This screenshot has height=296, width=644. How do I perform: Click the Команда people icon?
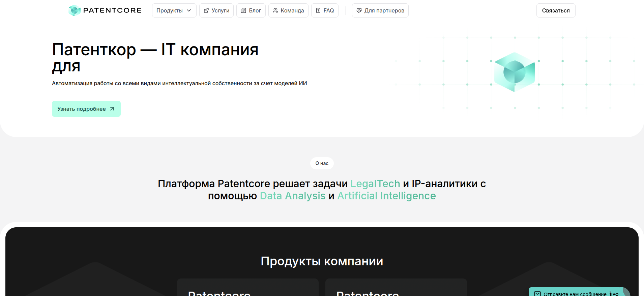coord(275,10)
